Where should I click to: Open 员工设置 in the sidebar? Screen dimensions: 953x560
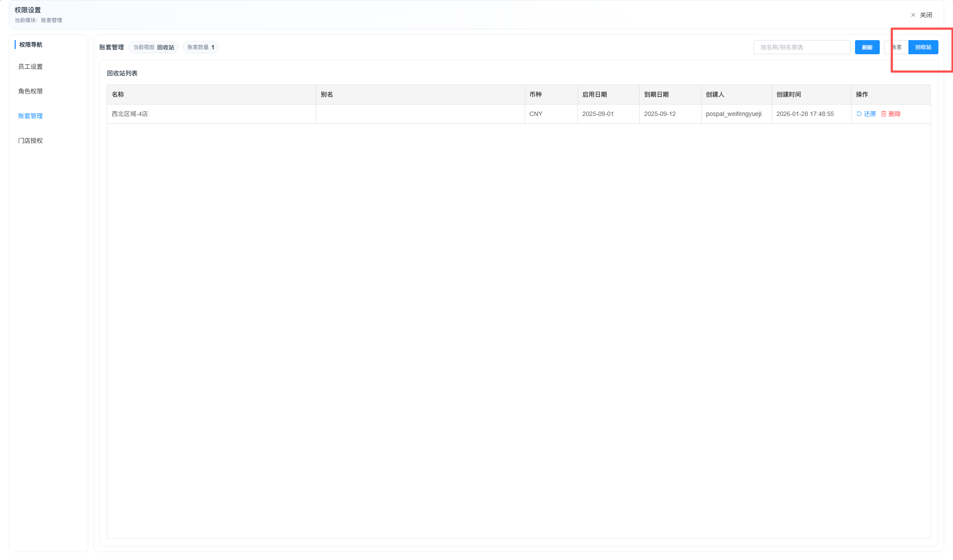point(30,67)
